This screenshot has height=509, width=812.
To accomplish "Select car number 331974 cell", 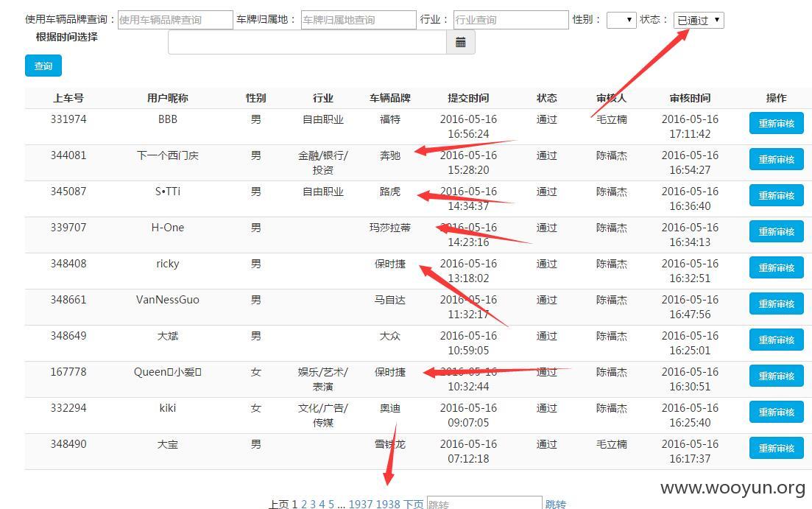I will coord(68,119).
